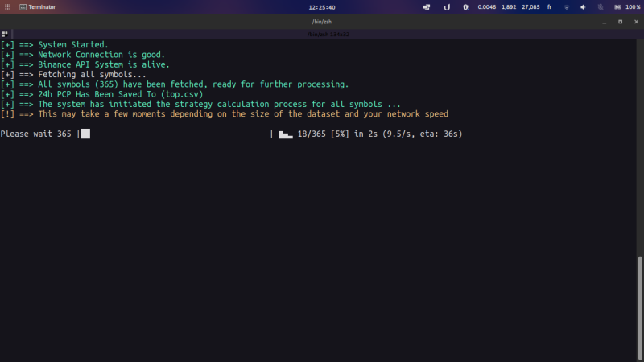The height and width of the screenshot is (362, 644).
Task: Maximize the Terminator window
Action: 620,22
